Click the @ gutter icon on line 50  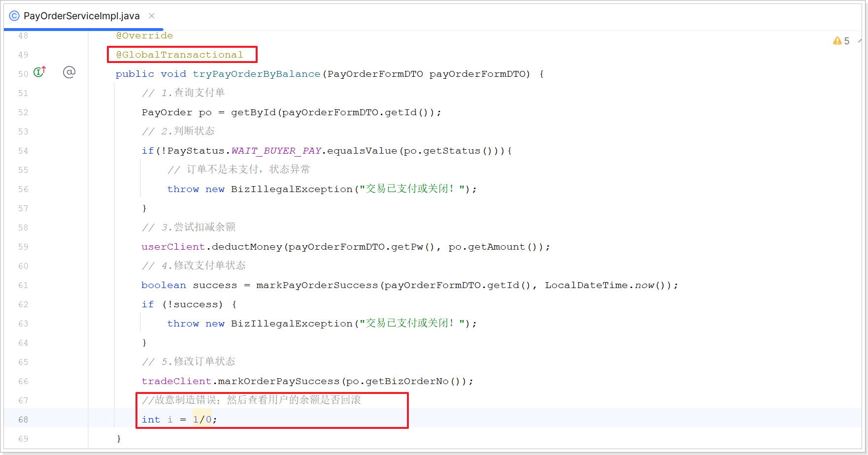pyautogui.click(x=69, y=72)
